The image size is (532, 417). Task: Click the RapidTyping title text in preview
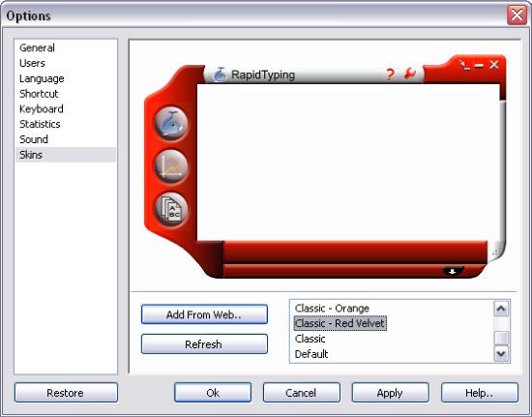[263, 74]
